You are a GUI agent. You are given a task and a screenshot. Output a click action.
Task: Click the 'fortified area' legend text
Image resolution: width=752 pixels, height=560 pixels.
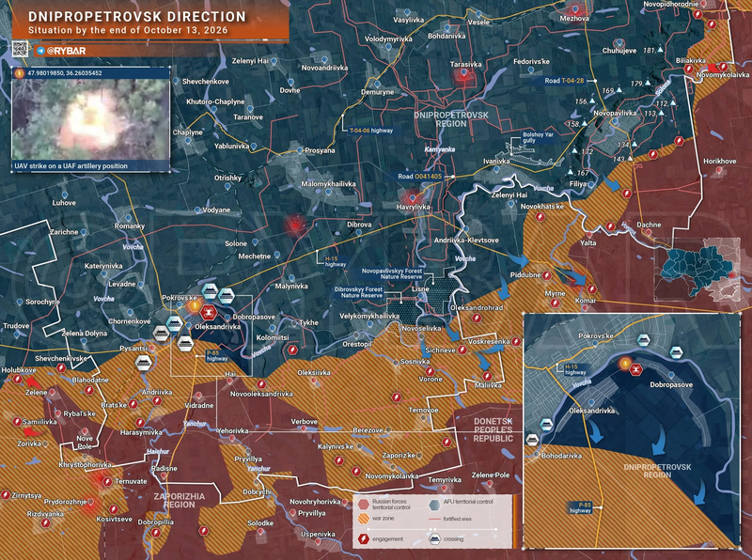[x=457, y=519]
